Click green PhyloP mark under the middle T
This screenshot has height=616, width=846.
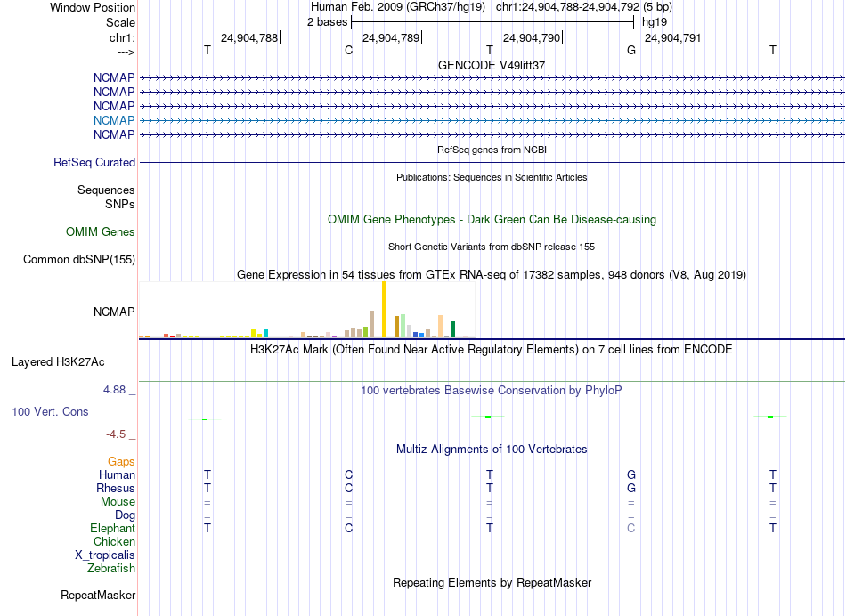click(488, 417)
